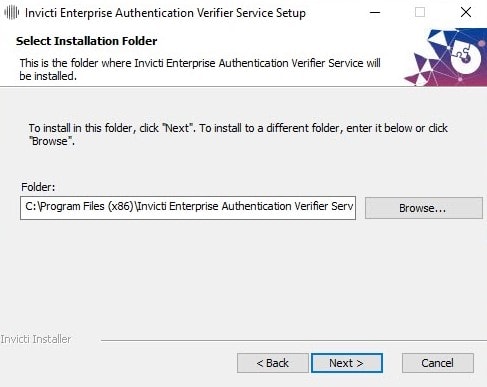This screenshot has height=387, width=487.
Task: Click the 'This is the folder where' description
Action: click(x=200, y=69)
